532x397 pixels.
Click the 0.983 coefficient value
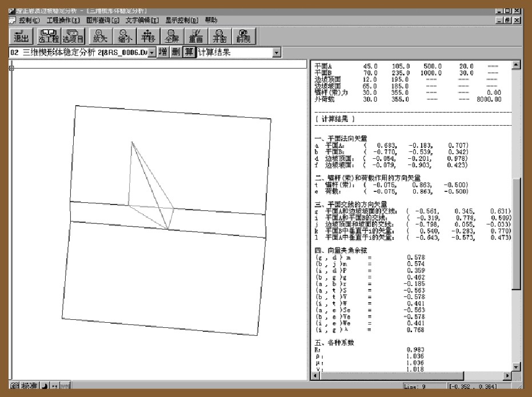(415, 349)
